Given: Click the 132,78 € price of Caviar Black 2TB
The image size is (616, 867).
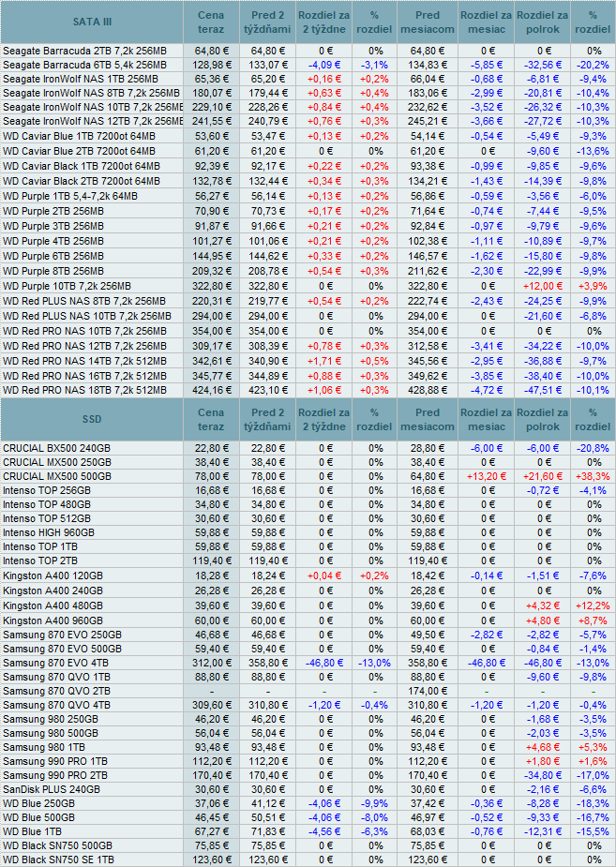Looking at the screenshot, I should 211,181.
